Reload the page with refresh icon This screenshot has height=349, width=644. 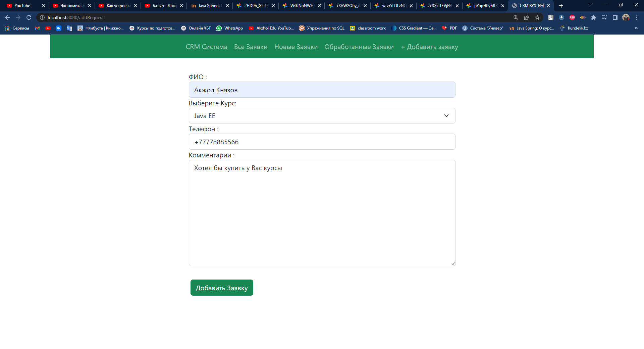pos(29,17)
